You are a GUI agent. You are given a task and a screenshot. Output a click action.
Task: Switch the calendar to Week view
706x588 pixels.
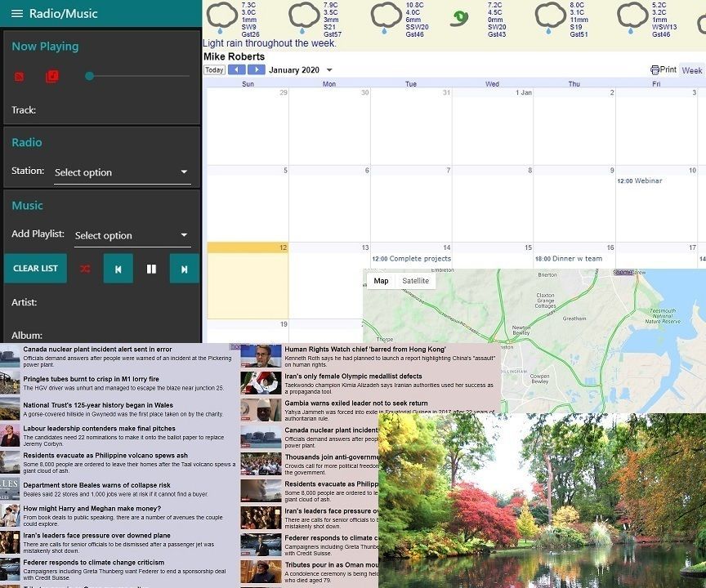click(x=691, y=70)
